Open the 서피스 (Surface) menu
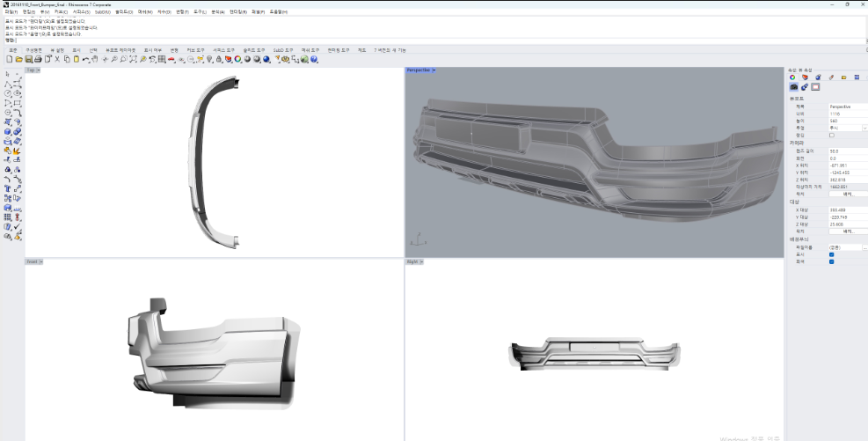Screen dimensions: 868x441 point(82,11)
